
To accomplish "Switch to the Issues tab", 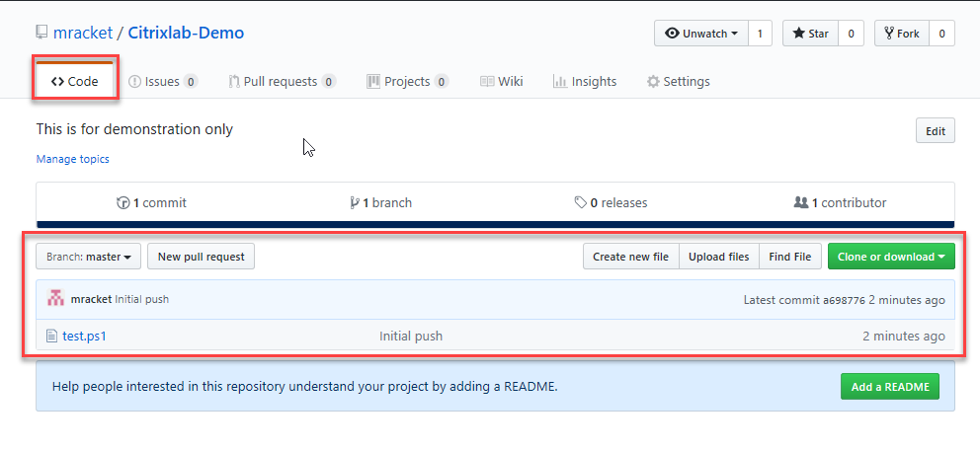I will point(163,81).
